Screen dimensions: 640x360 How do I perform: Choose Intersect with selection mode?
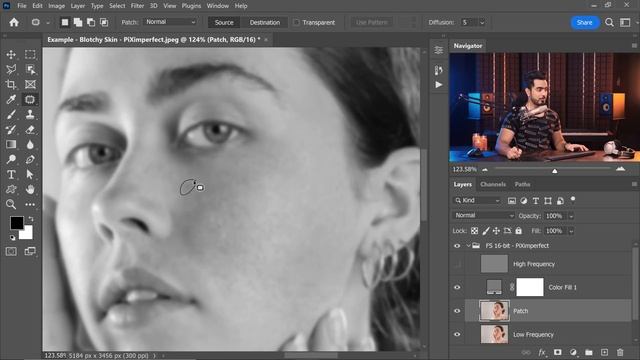tap(104, 22)
